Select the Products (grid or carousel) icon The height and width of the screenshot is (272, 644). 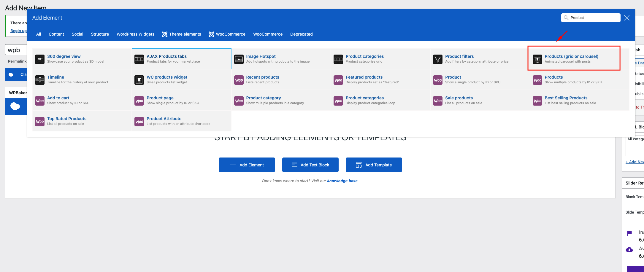[x=537, y=59]
